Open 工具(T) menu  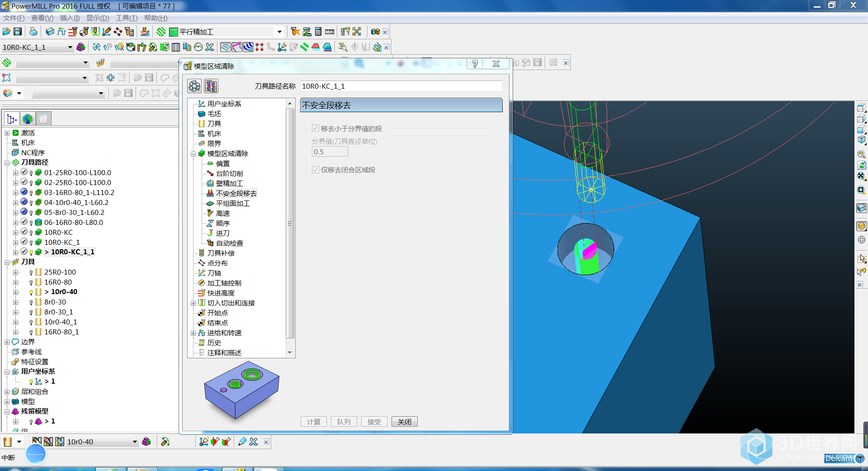(x=127, y=18)
